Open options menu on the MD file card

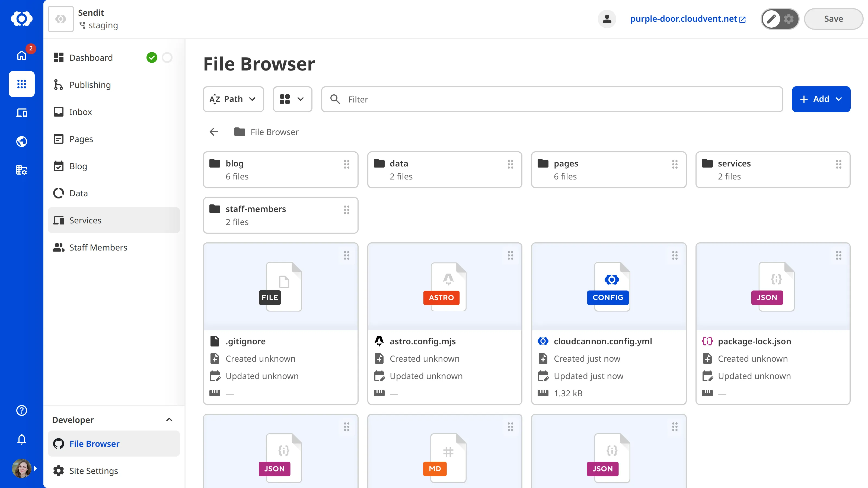point(510,427)
